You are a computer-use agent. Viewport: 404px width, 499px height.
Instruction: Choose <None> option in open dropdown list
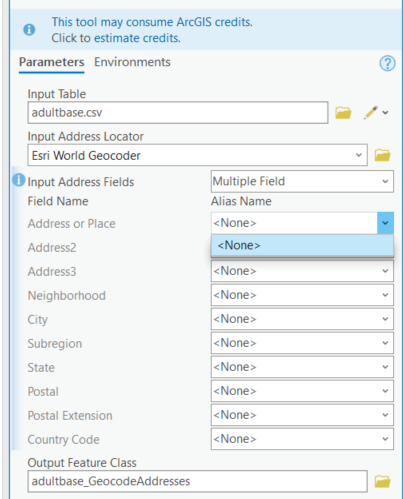(x=302, y=245)
